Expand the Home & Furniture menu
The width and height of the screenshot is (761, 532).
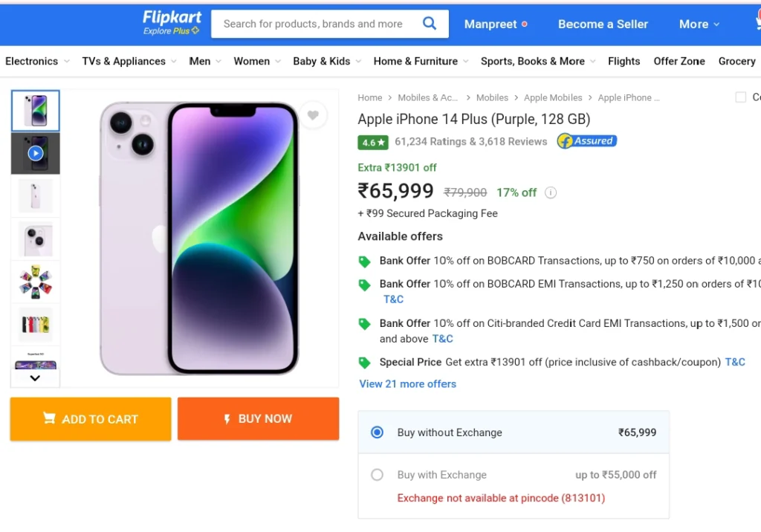point(421,61)
